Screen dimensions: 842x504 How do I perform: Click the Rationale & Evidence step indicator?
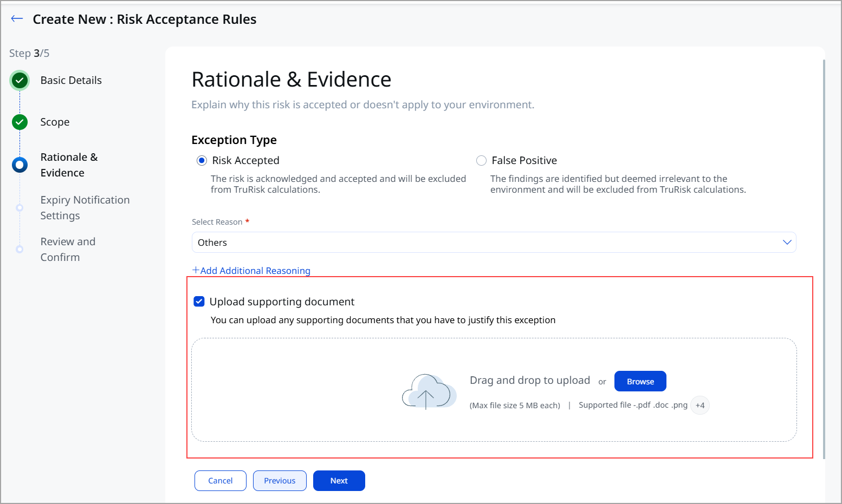[x=20, y=165]
